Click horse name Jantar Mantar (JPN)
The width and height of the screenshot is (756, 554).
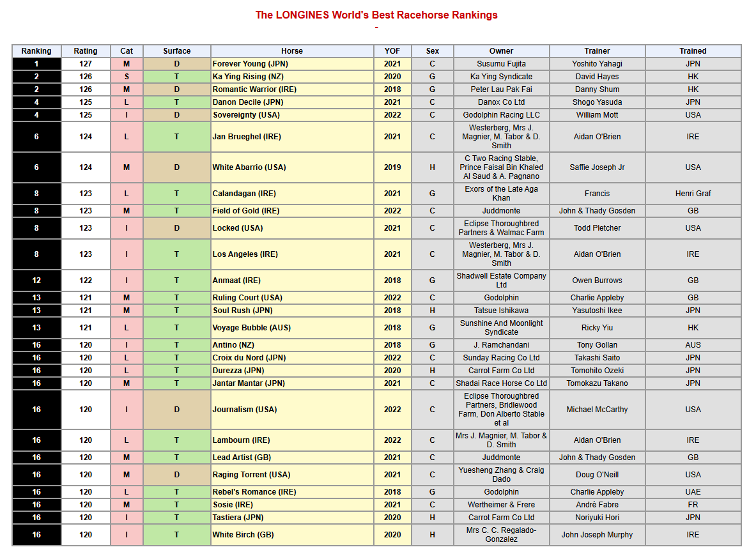pos(249,383)
